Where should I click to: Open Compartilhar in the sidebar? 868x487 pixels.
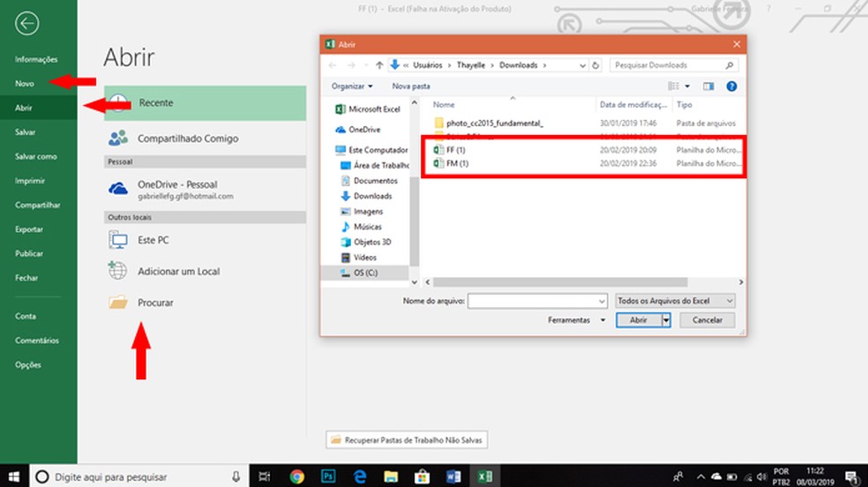(x=38, y=206)
